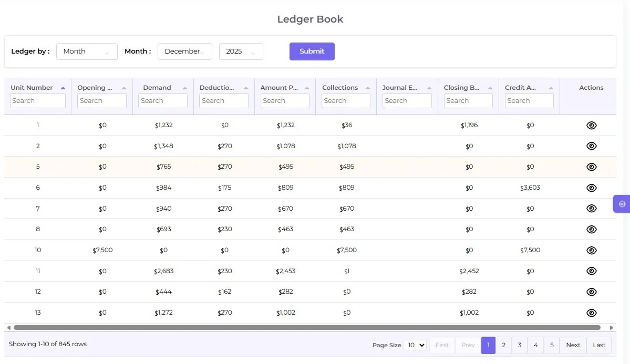Open settings gear on right edge
This screenshot has height=364, width=630.
click(622, 204)
